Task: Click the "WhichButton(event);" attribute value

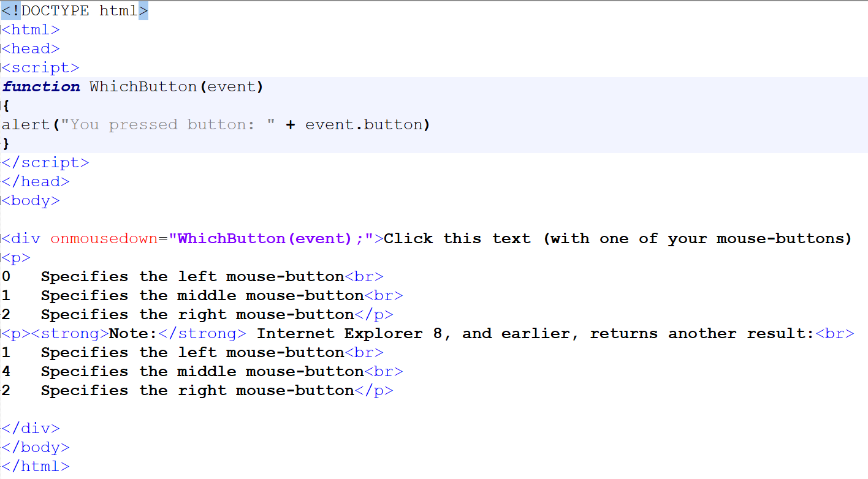Action: tap(271, 239)
